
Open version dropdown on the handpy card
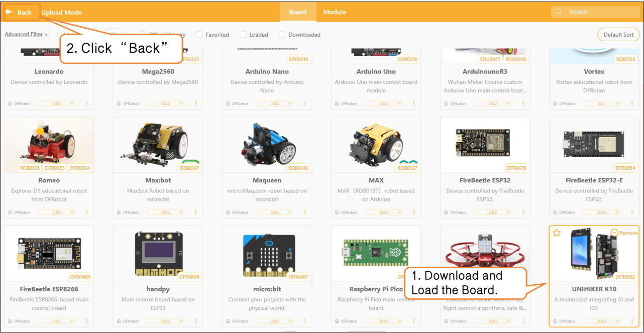tap(166, 321)
